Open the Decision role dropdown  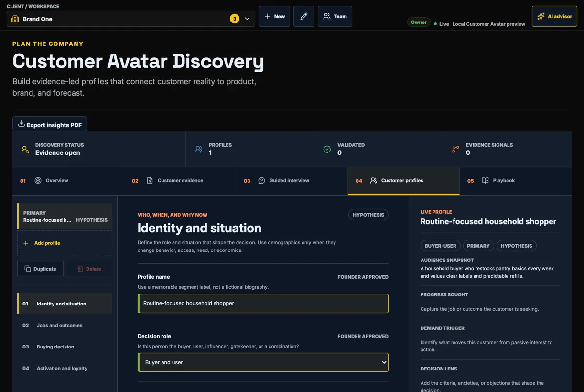263,362
